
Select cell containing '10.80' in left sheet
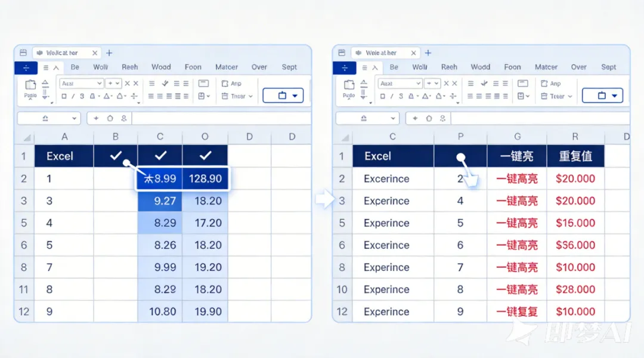tap(160, 311)
